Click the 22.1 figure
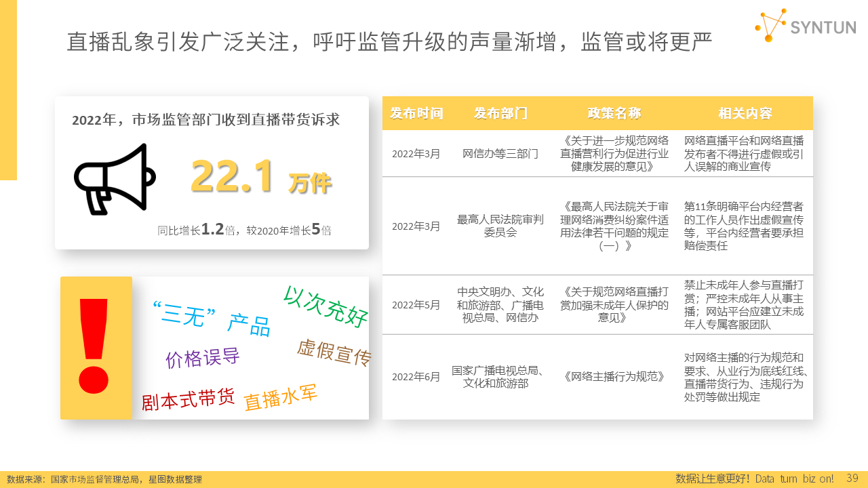The width and height of the screenshot is (868, 488). [x=232, y=176]
